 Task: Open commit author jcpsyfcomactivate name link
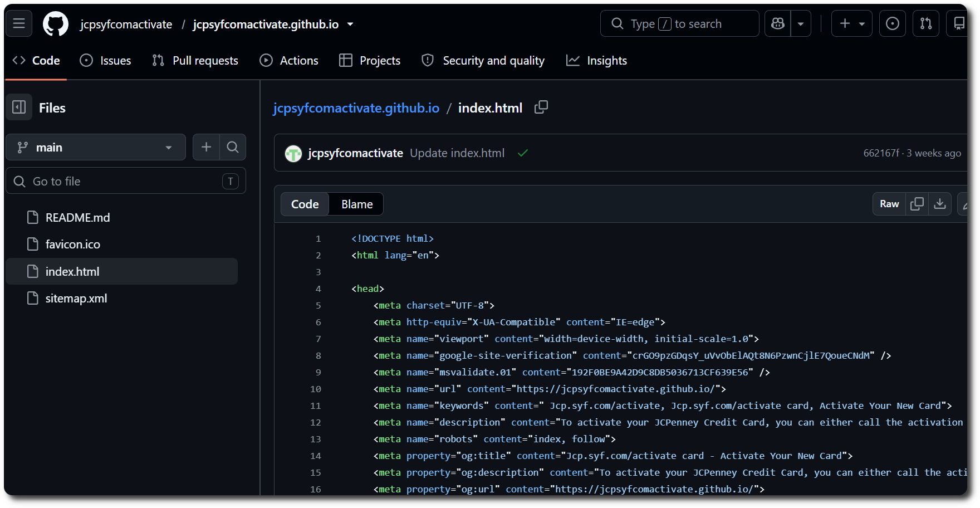coord(355,153)
